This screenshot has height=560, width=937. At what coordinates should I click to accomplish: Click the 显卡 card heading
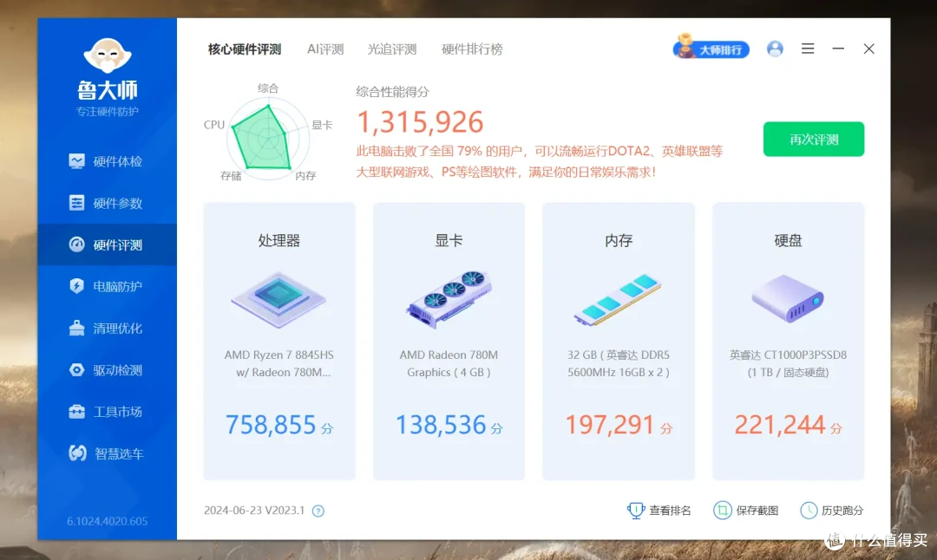(x=449, y=241)
